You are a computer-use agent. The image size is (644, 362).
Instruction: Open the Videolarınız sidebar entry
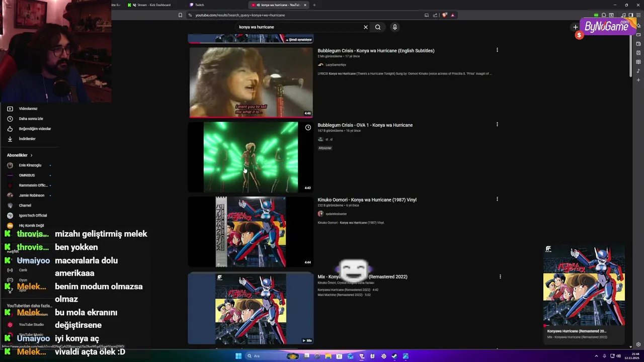(28, 109)
